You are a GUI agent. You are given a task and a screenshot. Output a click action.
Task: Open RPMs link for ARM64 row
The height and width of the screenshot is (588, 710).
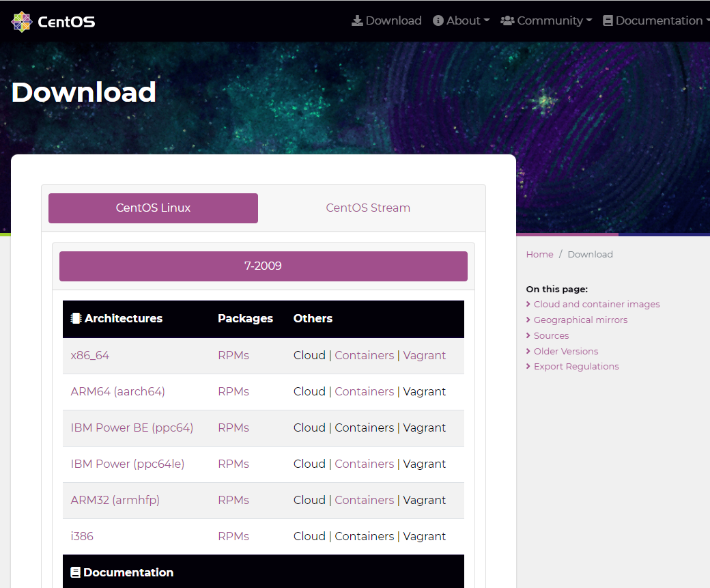point(233,392)
